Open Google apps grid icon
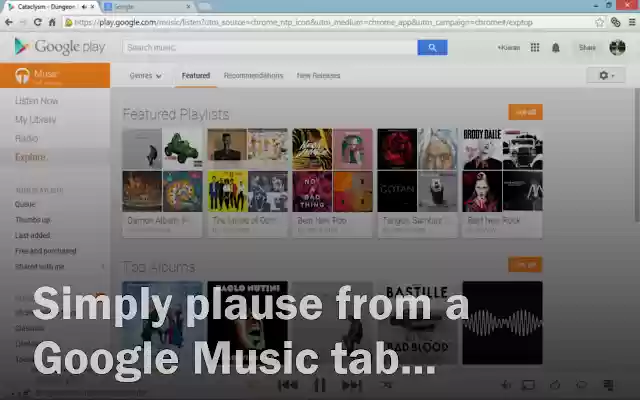640x400 pixels. click(x=535, y=47)
